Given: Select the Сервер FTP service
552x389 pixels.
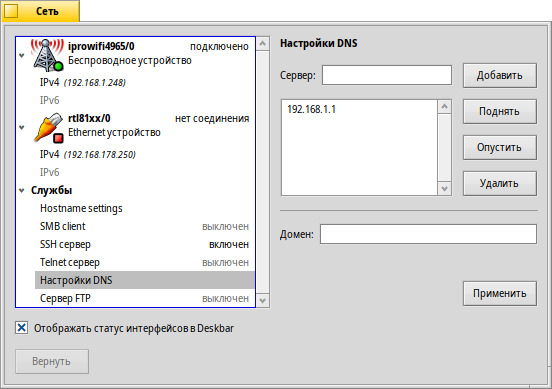Looking at the screenshot, I should click(x=144, y=298).
